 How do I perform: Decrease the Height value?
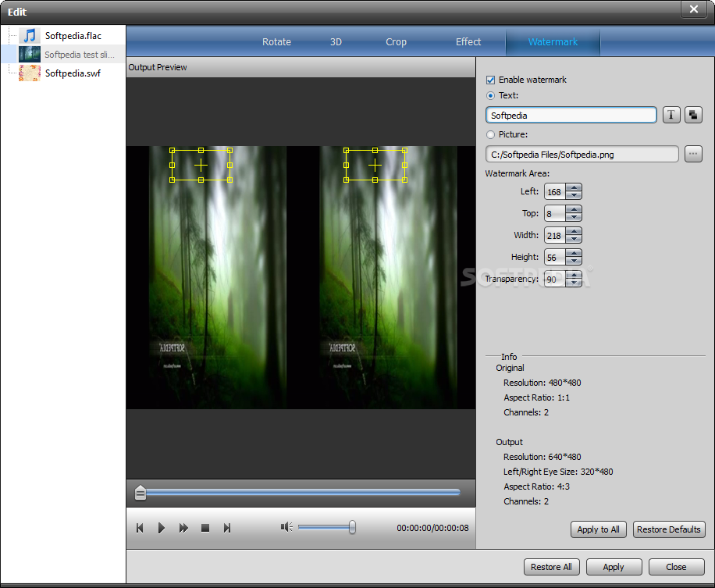574,262
